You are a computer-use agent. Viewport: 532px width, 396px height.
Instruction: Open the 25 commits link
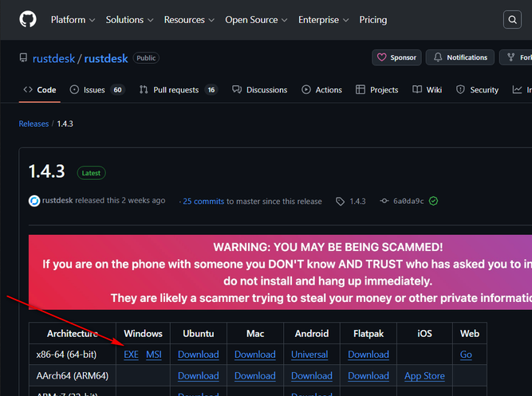click(203, 202)
